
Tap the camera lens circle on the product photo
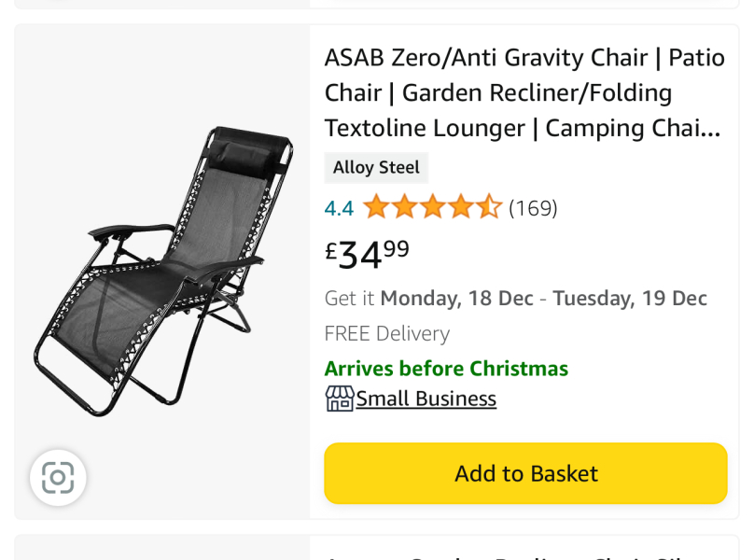pyautogui.click(x=58, y=478)
